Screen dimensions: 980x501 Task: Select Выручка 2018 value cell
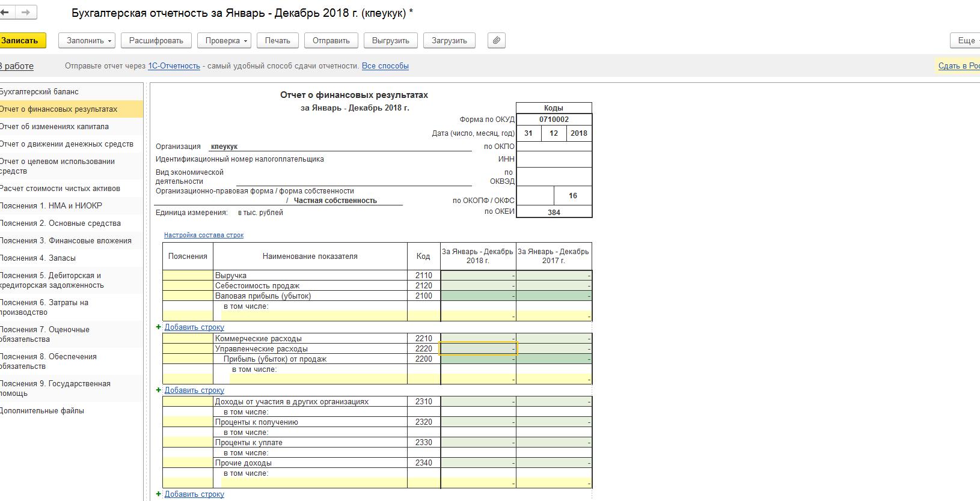(x=479, y=276)
